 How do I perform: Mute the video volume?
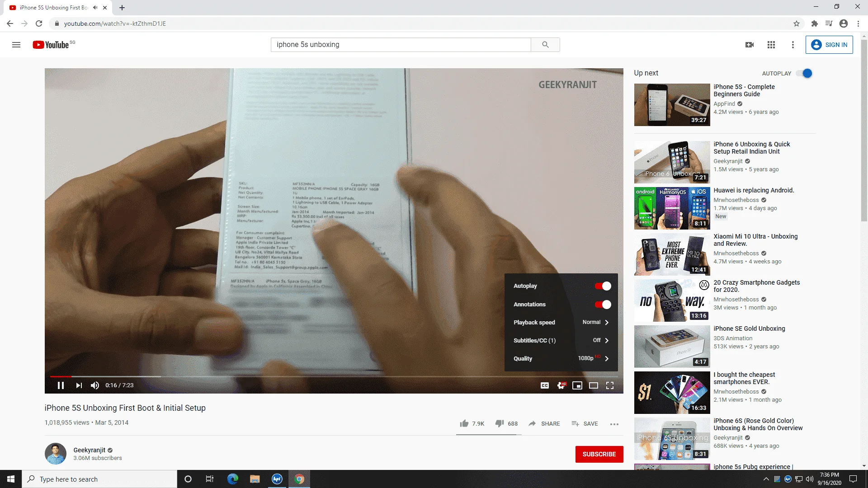point(94,385)
